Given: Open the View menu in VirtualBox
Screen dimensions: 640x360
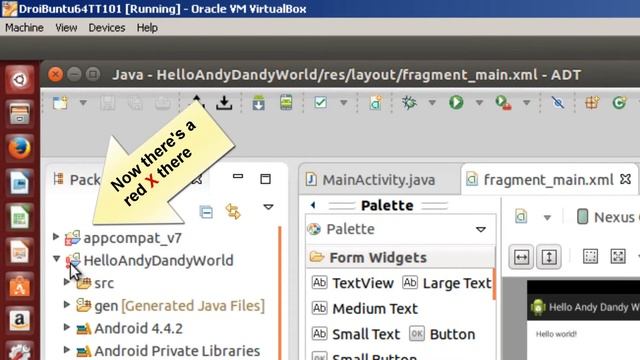Looking at the screenshot, I should coord(66,27).
